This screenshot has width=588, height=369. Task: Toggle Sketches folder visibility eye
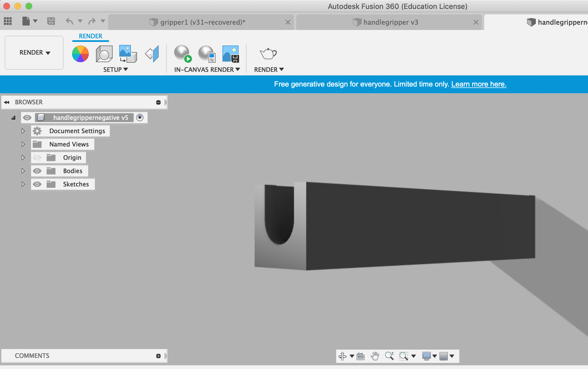point(37,184)
